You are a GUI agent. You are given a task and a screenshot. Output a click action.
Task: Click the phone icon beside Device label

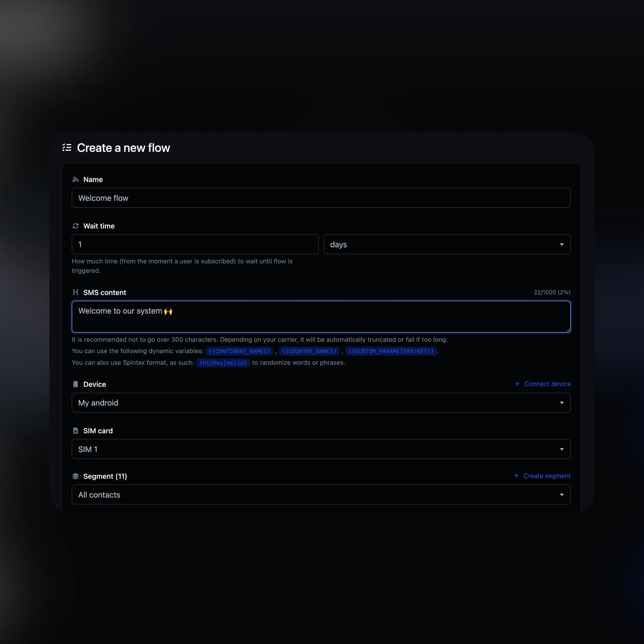[x=75, y=384]
